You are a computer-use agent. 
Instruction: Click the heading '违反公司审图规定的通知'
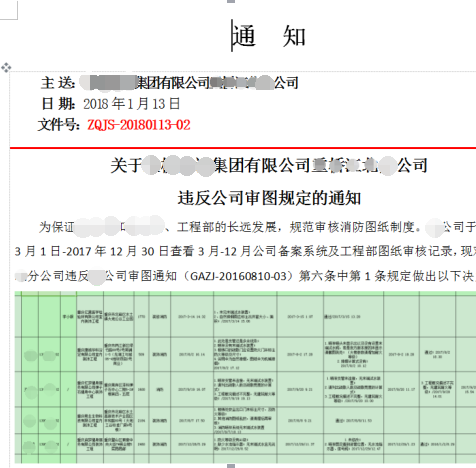click(269, 198)
